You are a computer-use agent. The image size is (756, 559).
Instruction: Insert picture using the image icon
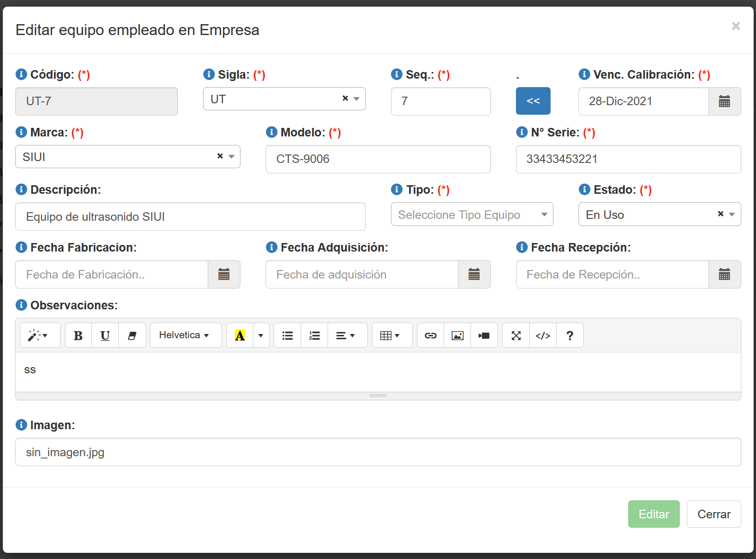pyautogui.click(x=457, y=335)
